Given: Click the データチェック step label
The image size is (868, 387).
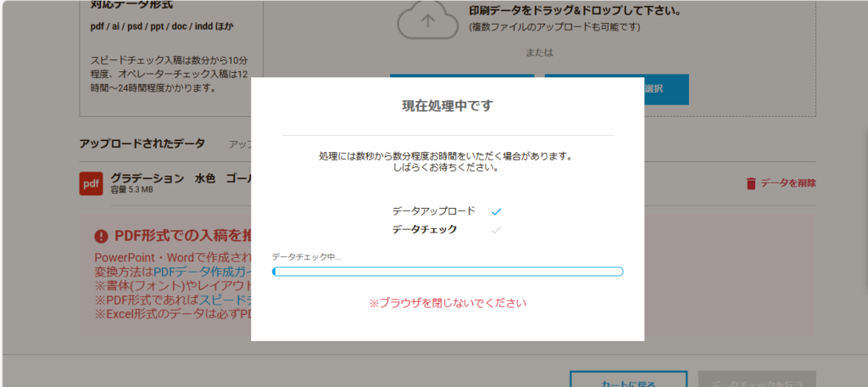Looking at the screenshot, I should coord(425,229).
